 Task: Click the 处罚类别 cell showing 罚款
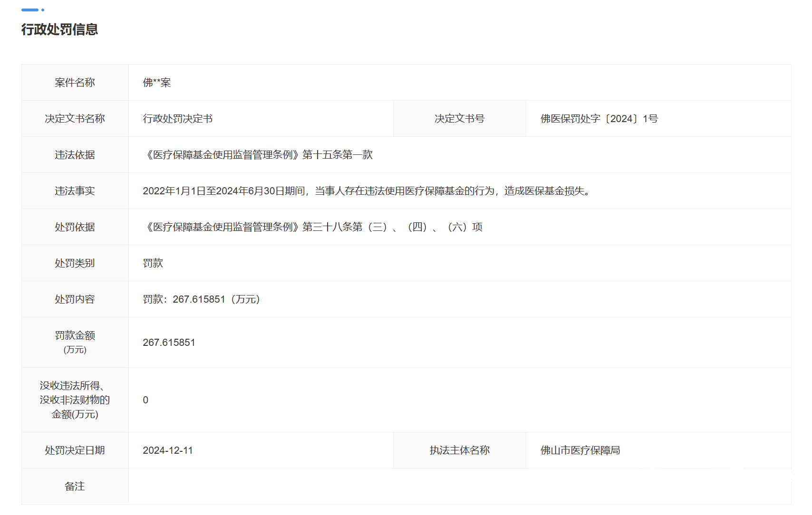click(153, 263)
